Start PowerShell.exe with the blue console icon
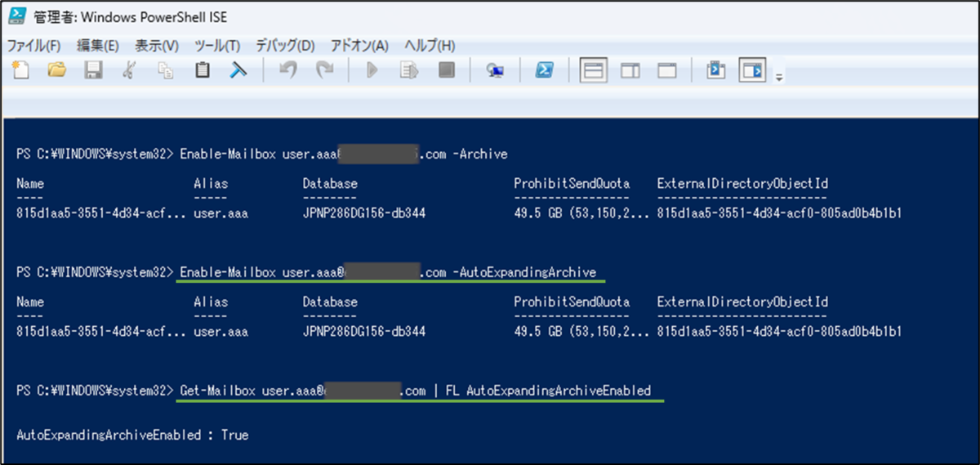 click(x=544, y=70)
